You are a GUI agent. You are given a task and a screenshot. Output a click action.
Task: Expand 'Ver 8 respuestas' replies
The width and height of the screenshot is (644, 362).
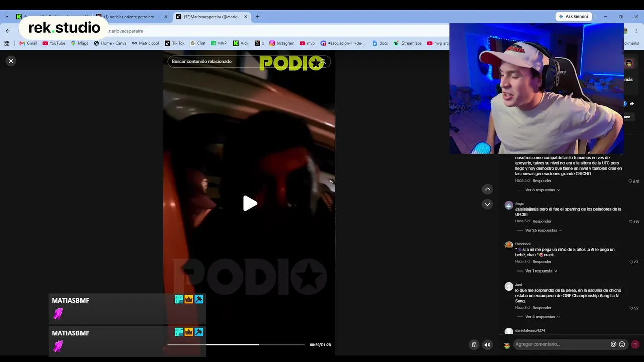pyautogui.click(x=542, y=190)
